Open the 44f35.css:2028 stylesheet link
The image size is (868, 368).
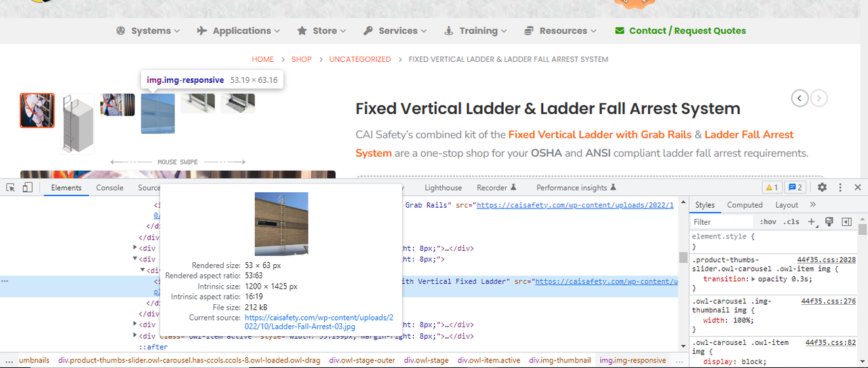826,259
